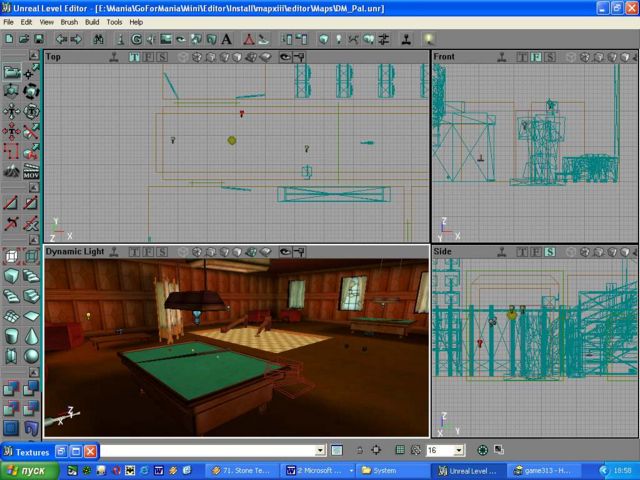640x480 pixels.
Task: Maximize the minimized Textures window
Action: [76, 451]
